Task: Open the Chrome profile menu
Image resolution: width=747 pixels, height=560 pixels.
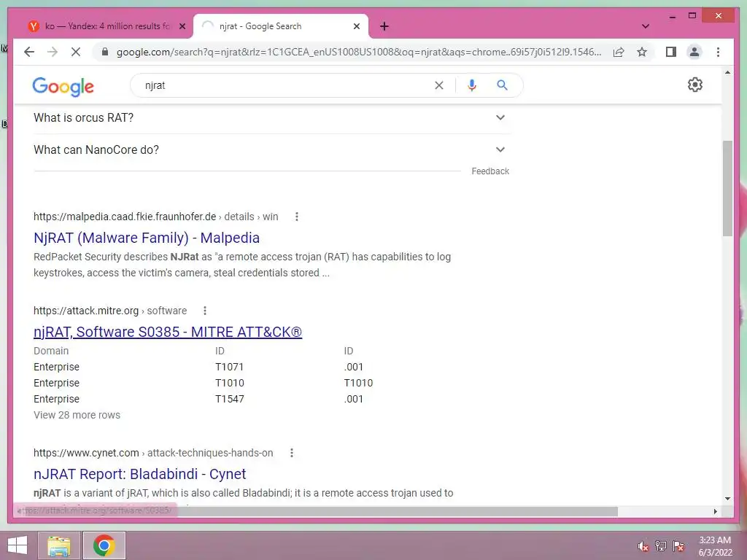Action: click(x=694, y=52)
